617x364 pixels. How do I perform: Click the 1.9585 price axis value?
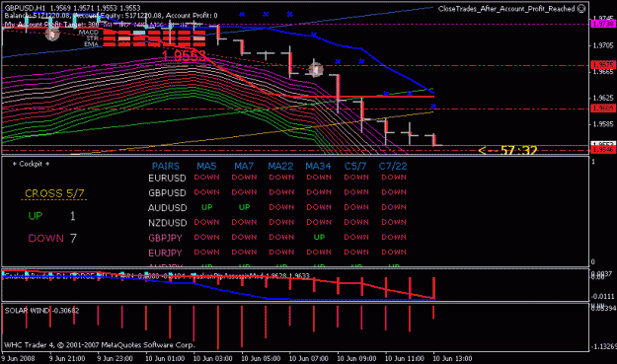click(603, 124)
